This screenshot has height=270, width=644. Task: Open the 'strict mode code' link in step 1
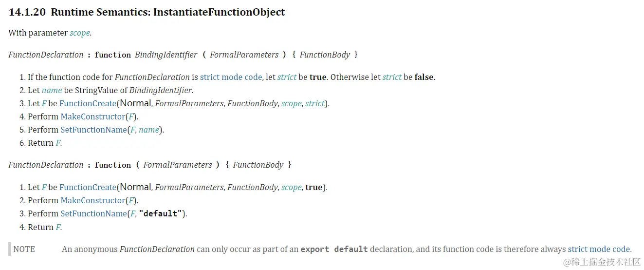[231, 77]
